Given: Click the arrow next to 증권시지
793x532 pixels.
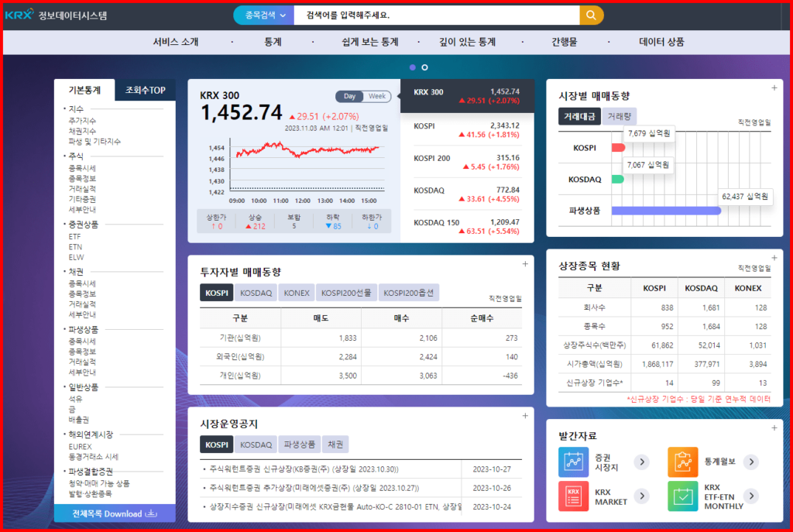Looking at the screenshot, I should coord(642,462).
